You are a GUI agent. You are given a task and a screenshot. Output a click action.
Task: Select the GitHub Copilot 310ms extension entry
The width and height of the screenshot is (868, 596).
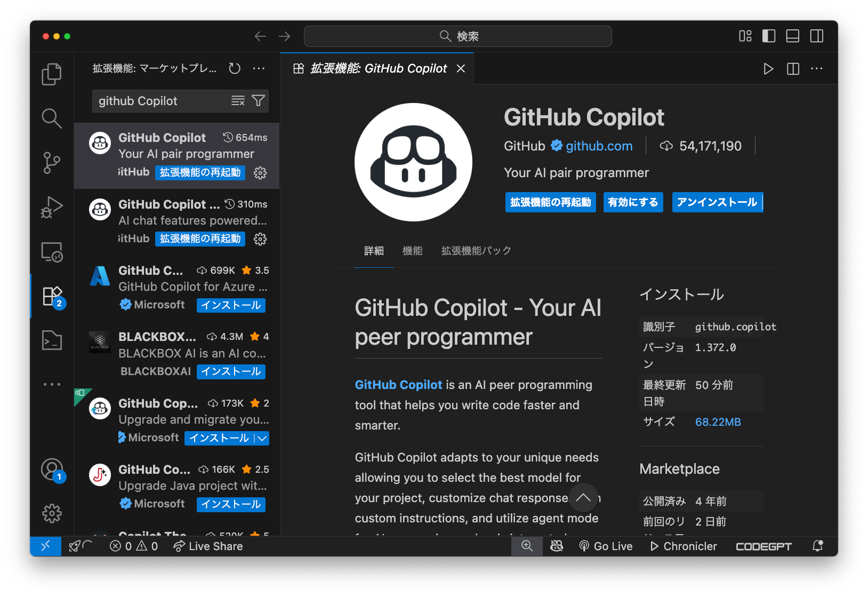pos(177,222)
